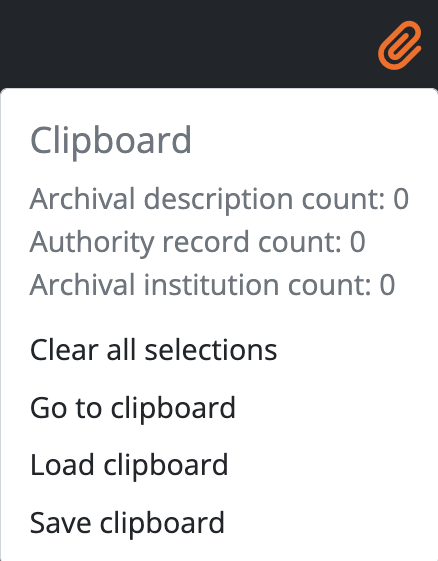Collapse the Clipboard dropdown via paperclip icon

(400, 45)
